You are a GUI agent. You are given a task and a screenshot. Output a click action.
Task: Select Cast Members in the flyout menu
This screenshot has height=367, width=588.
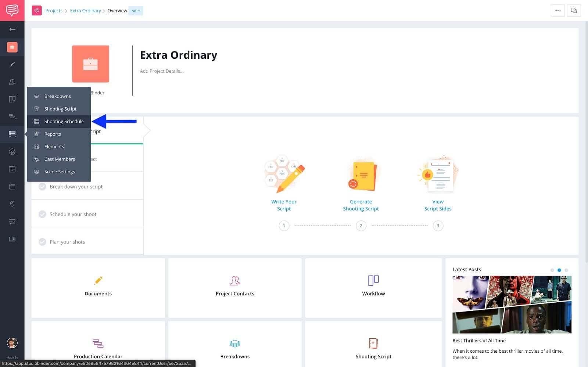[59, 159]
